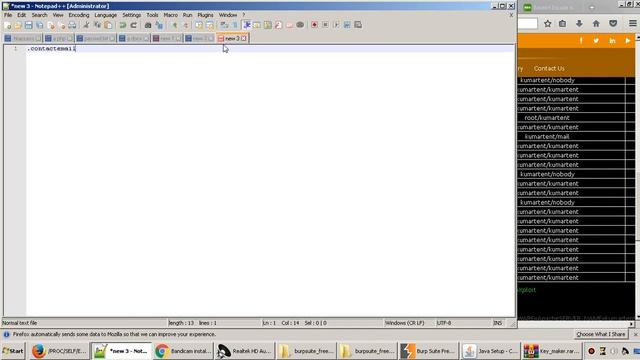The width and height of the screenshot is (640, 360).
Task: Click the Copy toolbar icon
Action: pyautogui.click(x=97, y=25)
